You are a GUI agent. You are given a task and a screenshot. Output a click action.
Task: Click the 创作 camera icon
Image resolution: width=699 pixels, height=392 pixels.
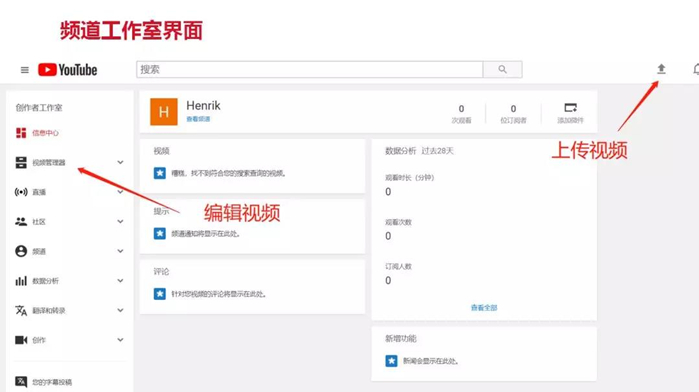(21, 340)
